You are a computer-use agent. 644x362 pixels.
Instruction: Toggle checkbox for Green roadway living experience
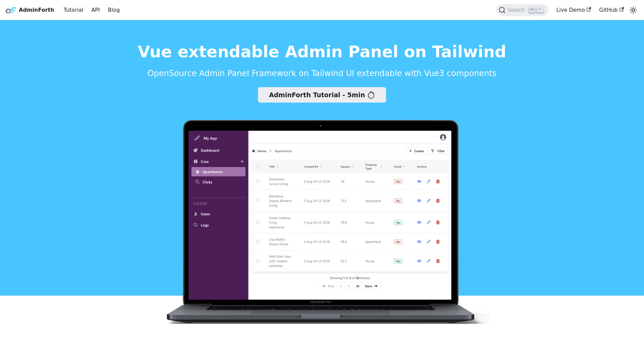257,222
